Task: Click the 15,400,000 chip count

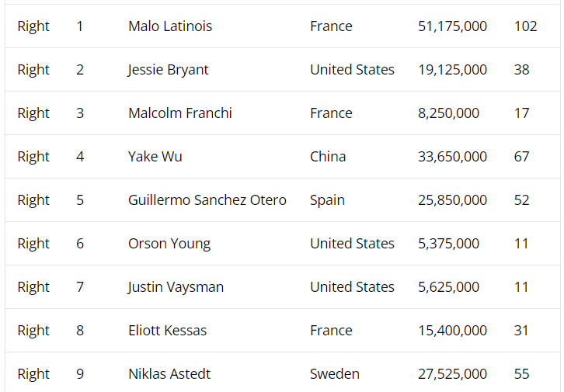Action: (x=452, y=331)
